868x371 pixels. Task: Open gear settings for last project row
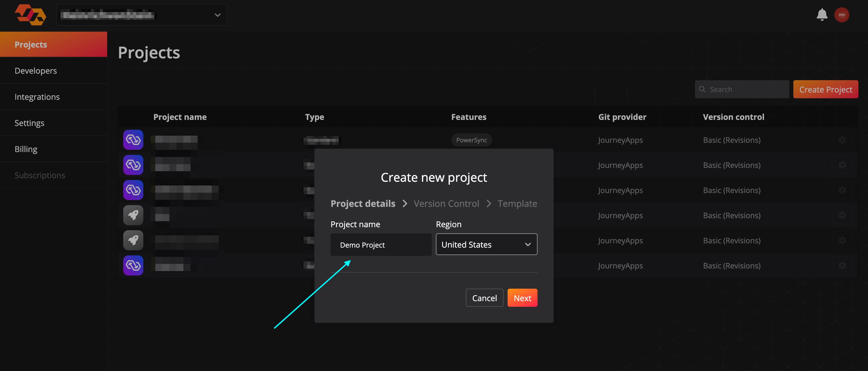842,265
